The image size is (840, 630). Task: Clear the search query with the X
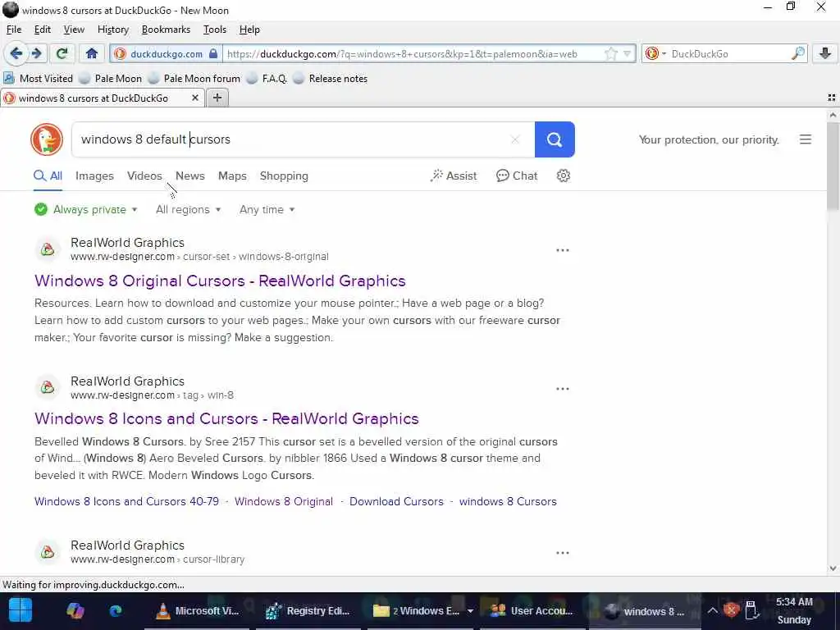(515, 139)
